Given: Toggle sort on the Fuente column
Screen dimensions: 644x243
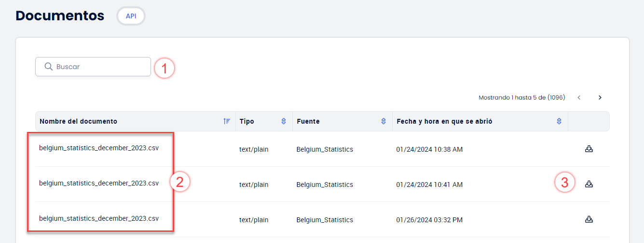Looking at the screenshot, I should pyautogui.click(x=384, y=121).
